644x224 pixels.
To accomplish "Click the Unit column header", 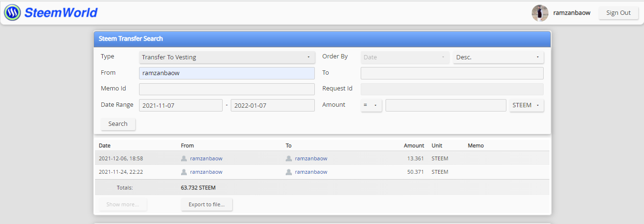I will coord(437,146).
